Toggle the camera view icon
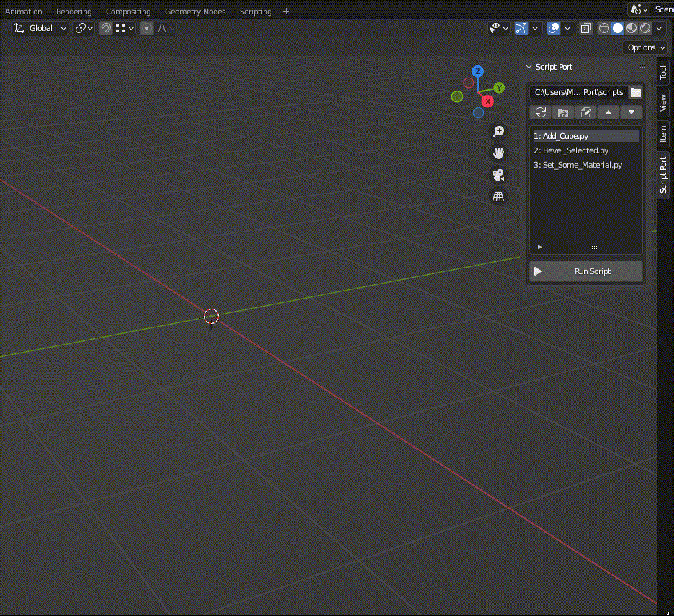Viewport: 674px width, 616px height. 498,174
